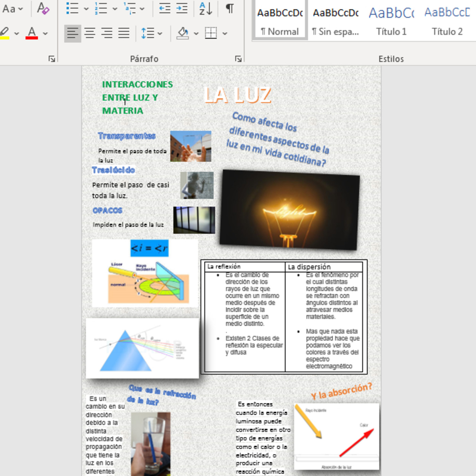Click the Borders icon

[x=211, y=33]
